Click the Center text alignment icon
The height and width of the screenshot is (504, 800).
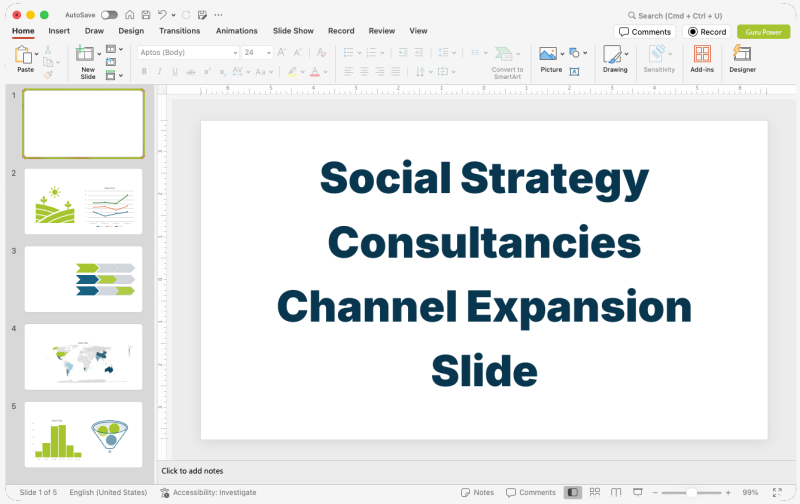click(364, 71)
